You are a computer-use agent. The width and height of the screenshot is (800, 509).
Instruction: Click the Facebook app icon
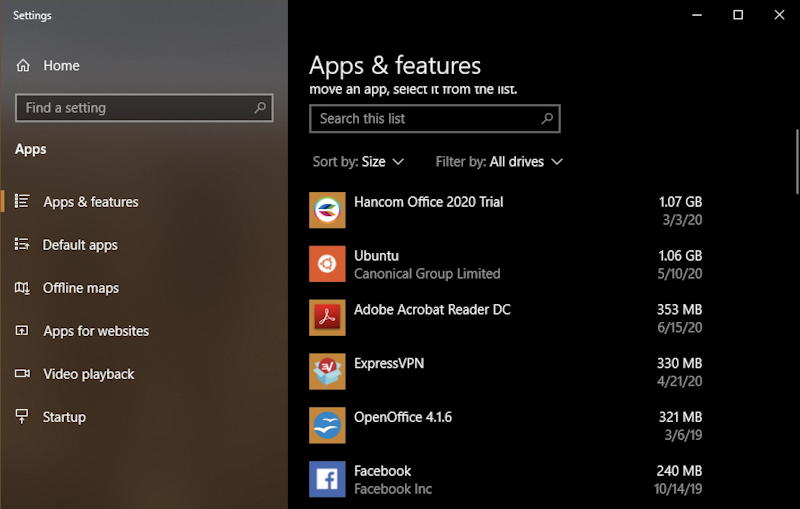click(327, 479)
